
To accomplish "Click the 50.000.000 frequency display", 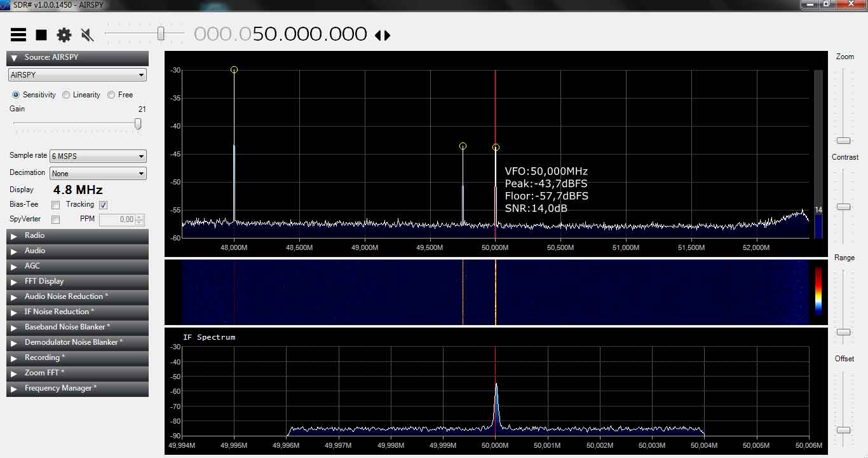I will tap(310, 34).
